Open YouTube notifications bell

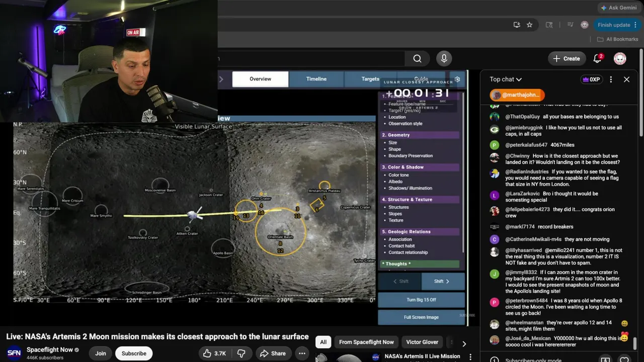598,58
